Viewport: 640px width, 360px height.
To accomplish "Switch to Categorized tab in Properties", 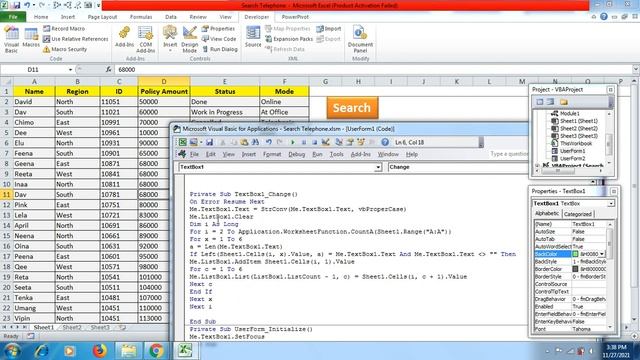I will [578, 214].
